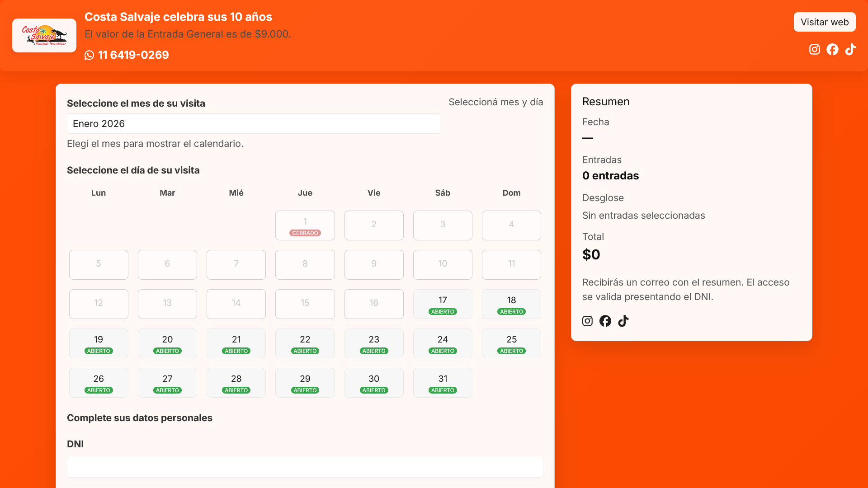Select day 22 under Jue
The height and width of the screenshot is (488, 868).
(305, 343)
